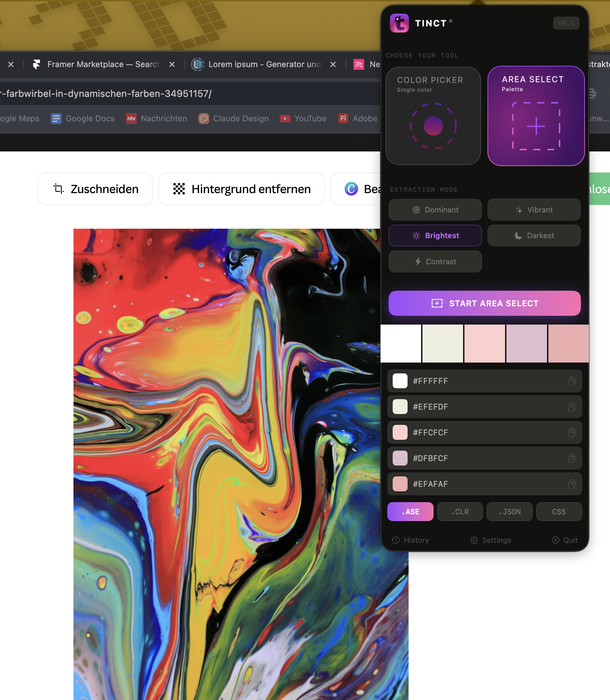The width and height of the screenshot is (610, 700).
Task: Pick the pink #FFCFCF palette swatch
Action: click(x=484, y=343)
